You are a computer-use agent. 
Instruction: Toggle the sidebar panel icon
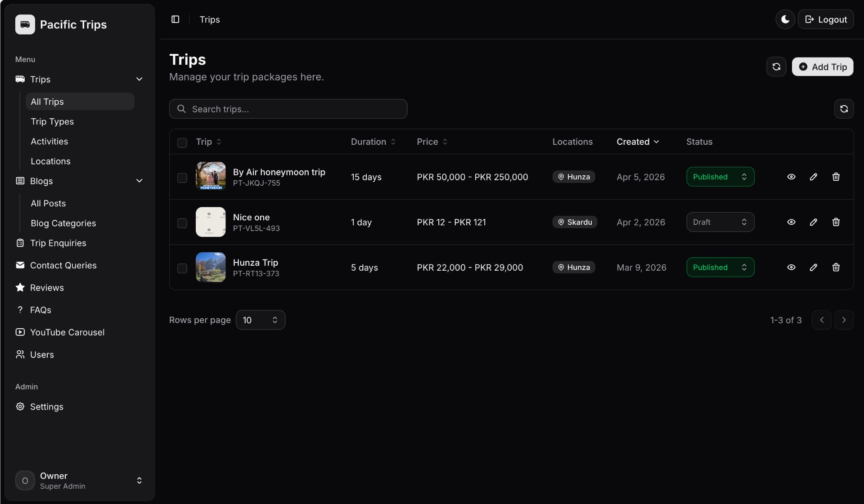[175, 19]
